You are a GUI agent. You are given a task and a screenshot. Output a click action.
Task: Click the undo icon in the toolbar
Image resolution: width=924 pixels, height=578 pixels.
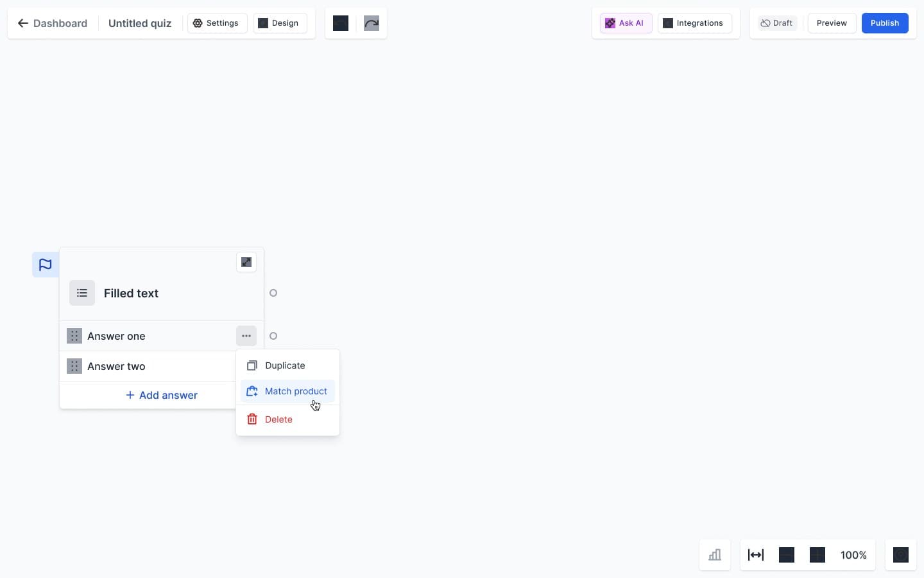click(341, 23)
